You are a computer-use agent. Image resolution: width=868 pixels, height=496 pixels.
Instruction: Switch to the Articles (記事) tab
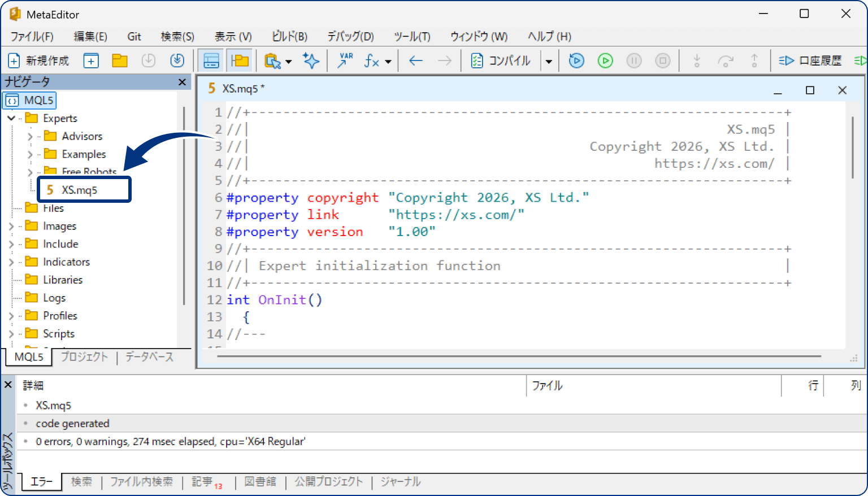207,482
